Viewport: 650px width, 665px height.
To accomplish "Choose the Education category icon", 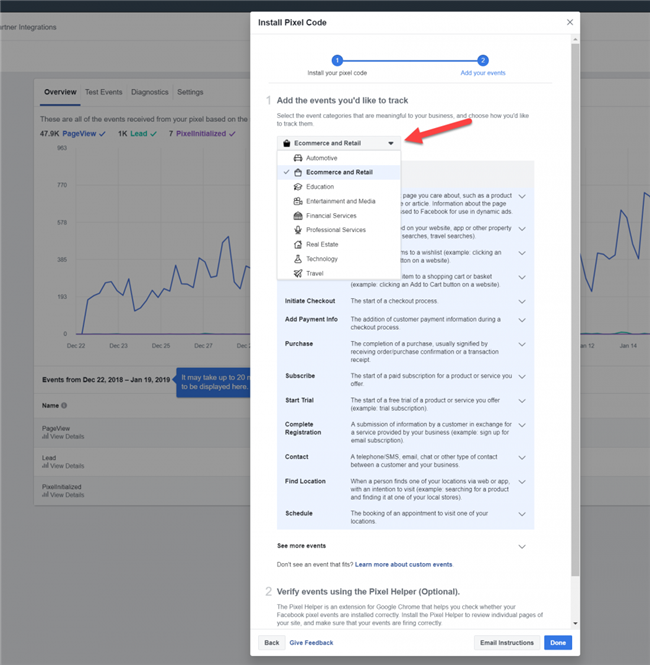I will pos(297,187).
